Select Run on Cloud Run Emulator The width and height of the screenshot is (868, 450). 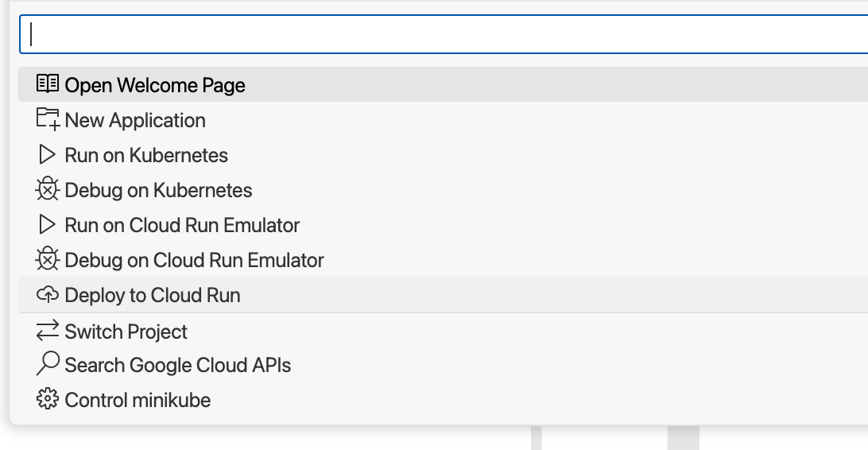(443, 224)
